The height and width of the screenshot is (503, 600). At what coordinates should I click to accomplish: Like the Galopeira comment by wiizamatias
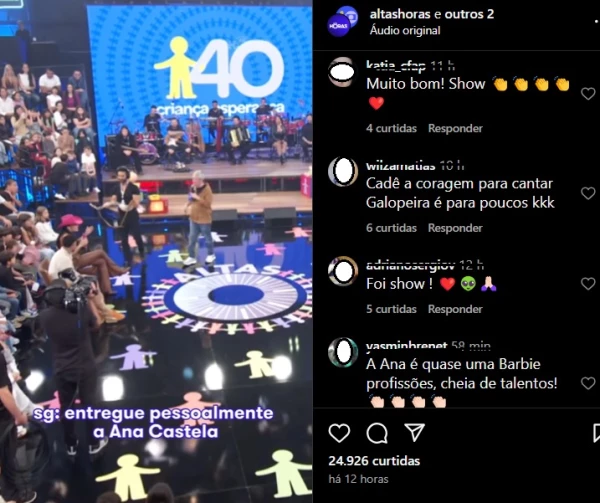click(x=588, y=193)
